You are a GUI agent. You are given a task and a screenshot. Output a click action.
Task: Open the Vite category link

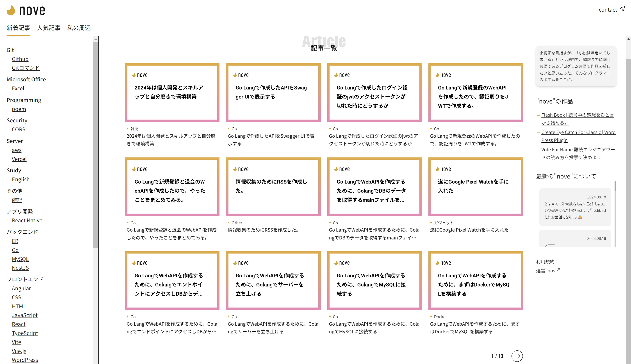(x=16, y=342)
